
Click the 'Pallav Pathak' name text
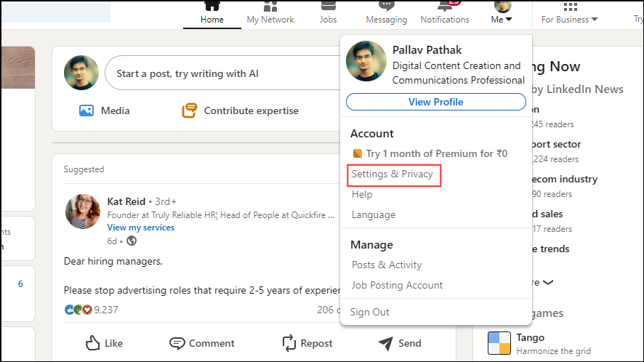point(427,49)
